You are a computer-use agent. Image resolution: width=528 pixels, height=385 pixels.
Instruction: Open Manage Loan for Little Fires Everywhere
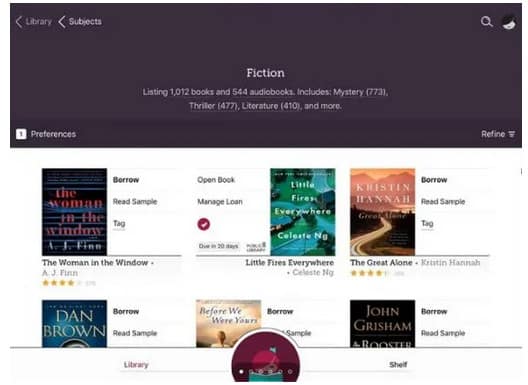220,202
